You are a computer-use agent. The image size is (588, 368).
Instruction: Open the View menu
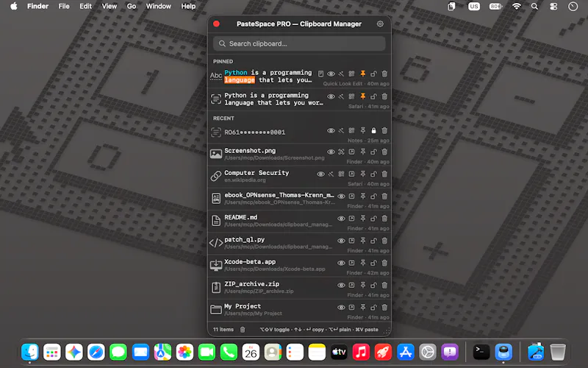coord(109,6)
